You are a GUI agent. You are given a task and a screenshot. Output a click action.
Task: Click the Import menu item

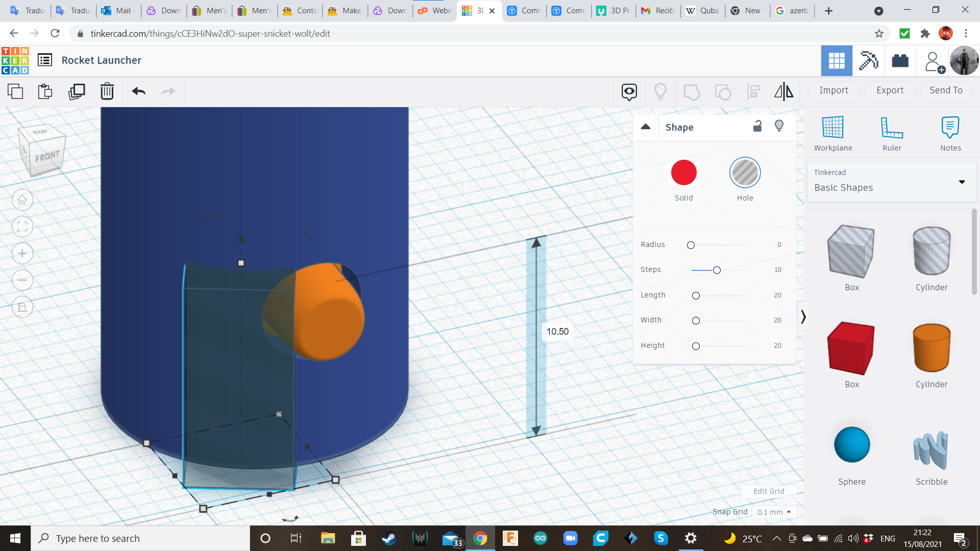tap(834, 90)
